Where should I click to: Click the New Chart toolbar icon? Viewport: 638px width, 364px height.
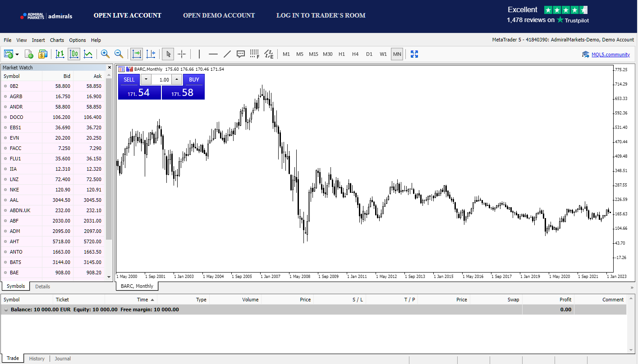(x=9, y=54)
